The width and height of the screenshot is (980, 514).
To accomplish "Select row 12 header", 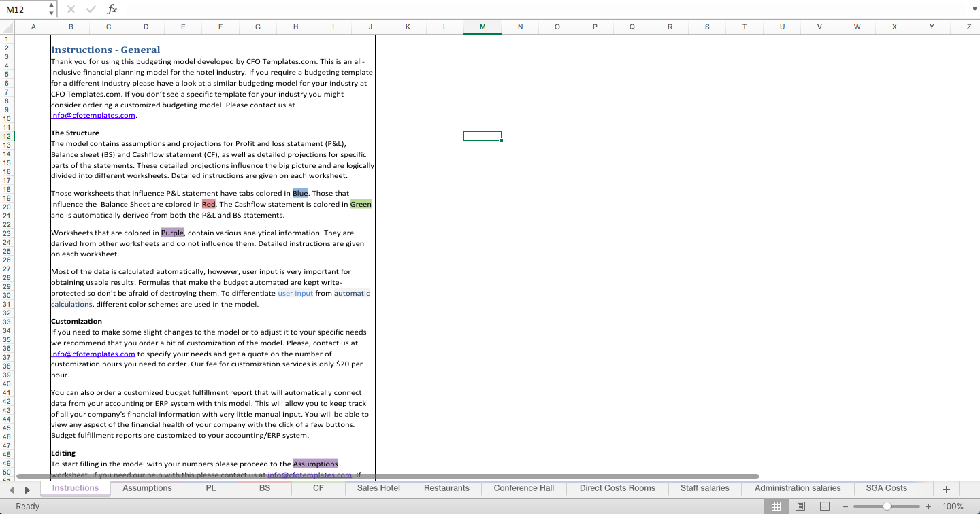I will point(7,136).
